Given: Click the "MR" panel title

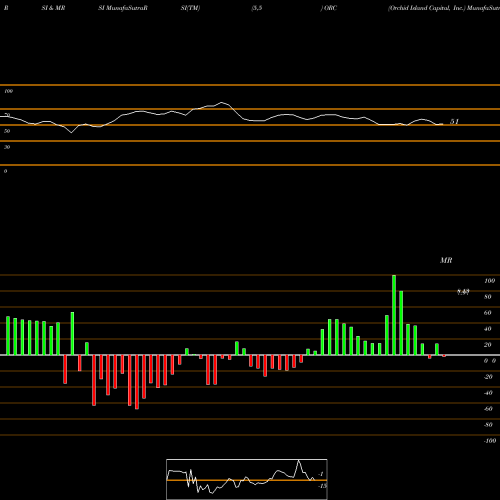Looking at the screenshot, I should (x=446, y=260).
